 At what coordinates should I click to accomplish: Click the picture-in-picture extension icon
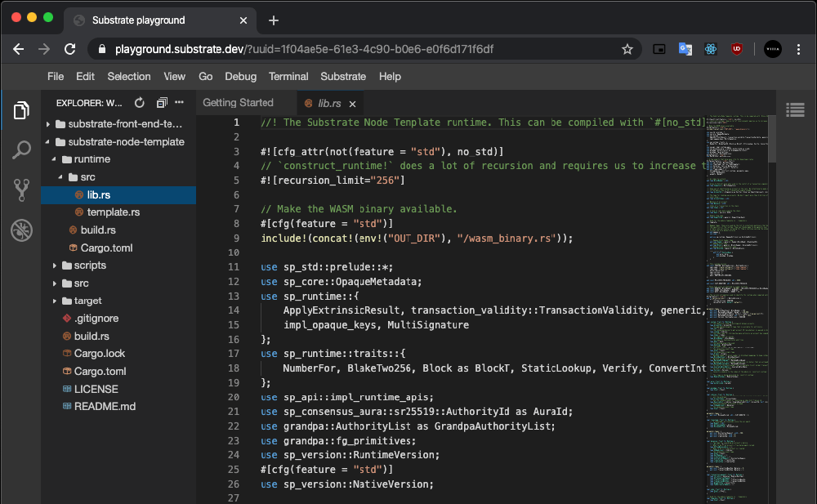[x=659, y=49]
